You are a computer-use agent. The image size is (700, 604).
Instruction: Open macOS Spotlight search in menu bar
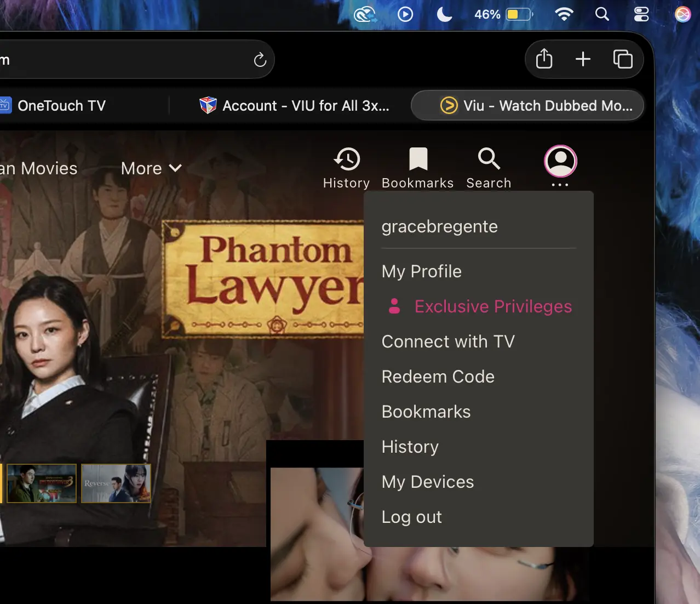[x=602, y=14]
